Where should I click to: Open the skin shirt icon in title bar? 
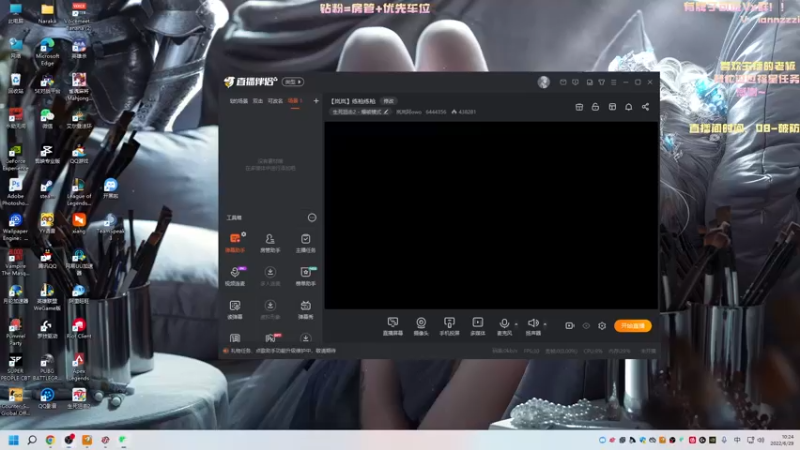click(602, 82)
